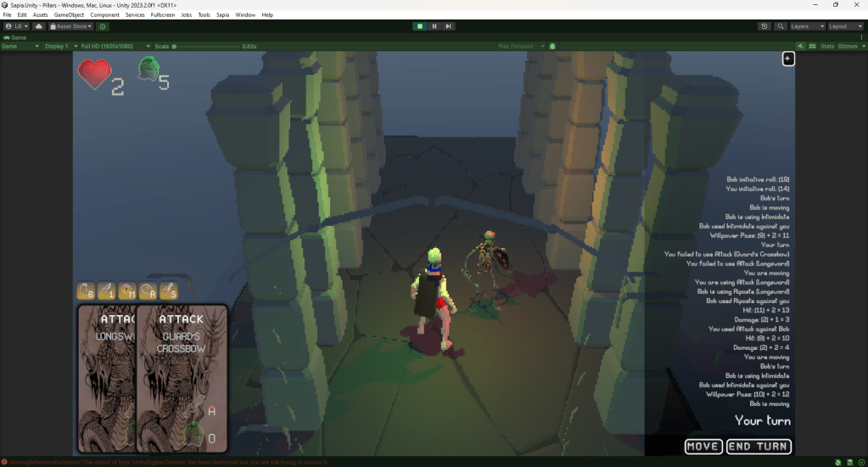
Task: Select the helmet slot M icon
Action: click(x=127, y=291)
